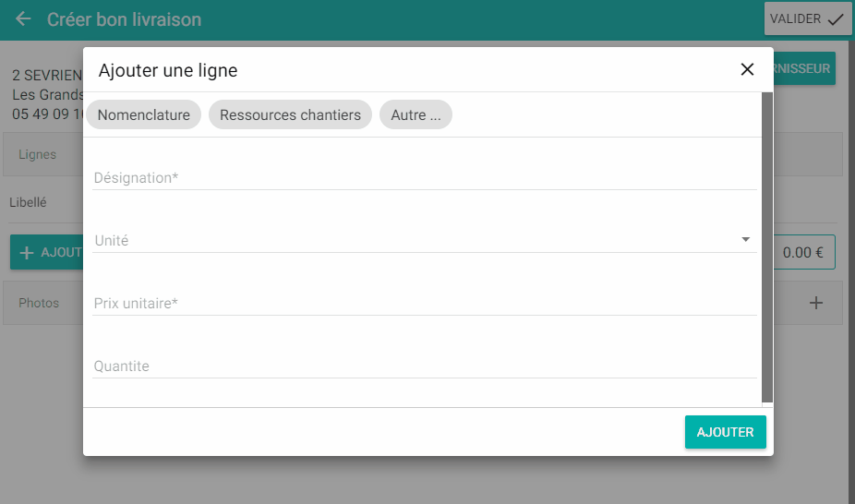Click the back arrow in header
The width and height of the screenshot is (855, 504).
[23, 19]
